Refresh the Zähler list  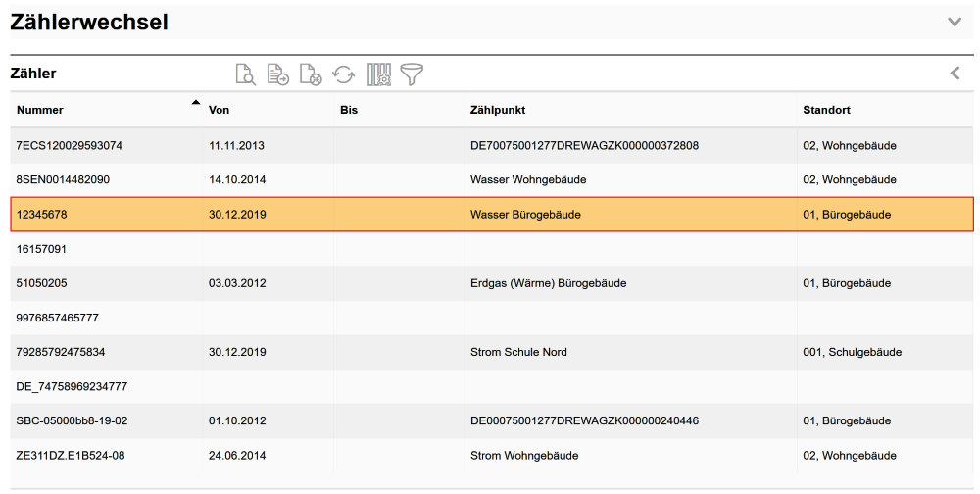point(343,74)
